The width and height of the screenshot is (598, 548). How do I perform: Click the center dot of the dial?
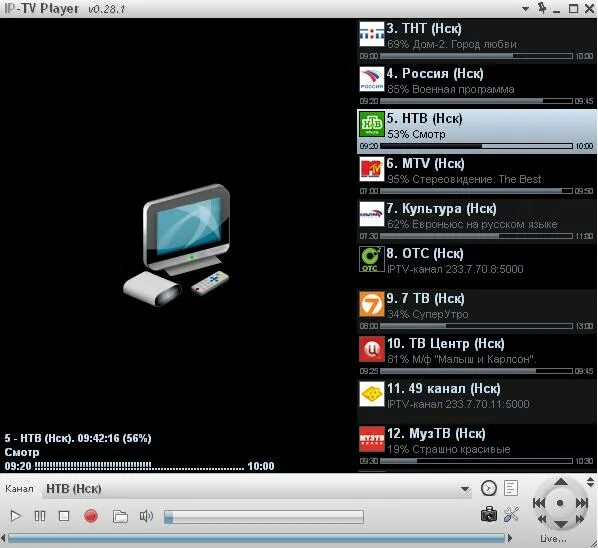click(x=560, y=503)
